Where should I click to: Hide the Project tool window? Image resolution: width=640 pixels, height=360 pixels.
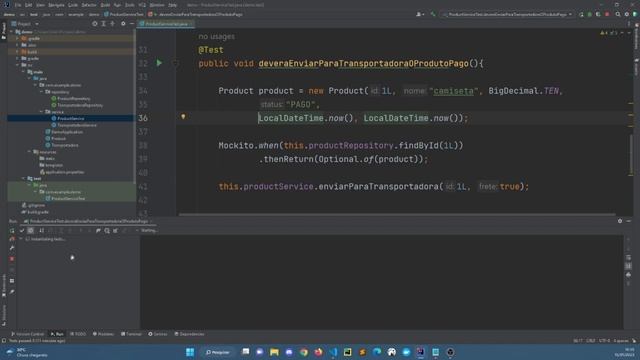pyautogui.click(x=131, y=24)
